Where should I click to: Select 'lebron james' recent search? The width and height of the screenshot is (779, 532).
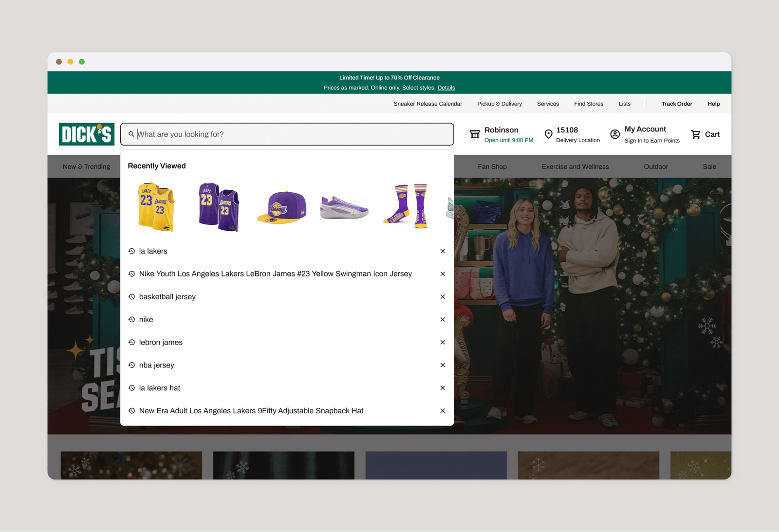[x=161, y=343]
